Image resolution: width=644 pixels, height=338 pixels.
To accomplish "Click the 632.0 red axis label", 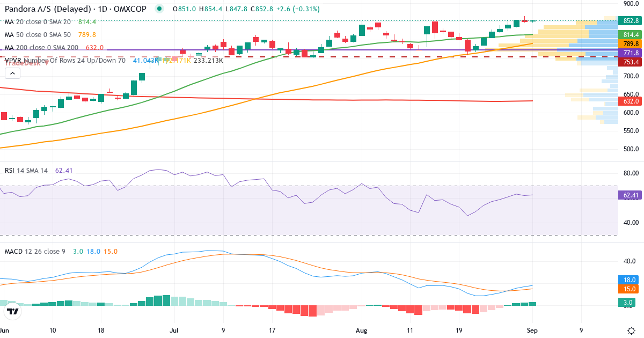I will click(x=631, y=101).
